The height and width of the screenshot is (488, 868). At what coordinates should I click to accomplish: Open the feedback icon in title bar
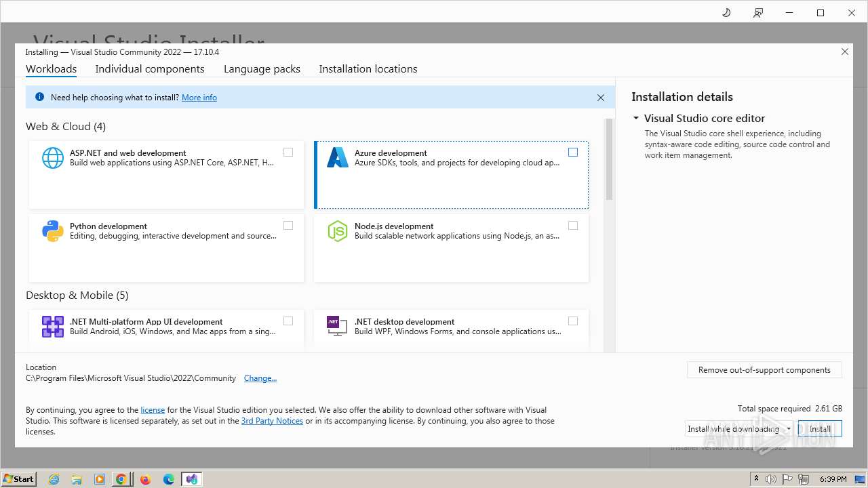[758, 13]
